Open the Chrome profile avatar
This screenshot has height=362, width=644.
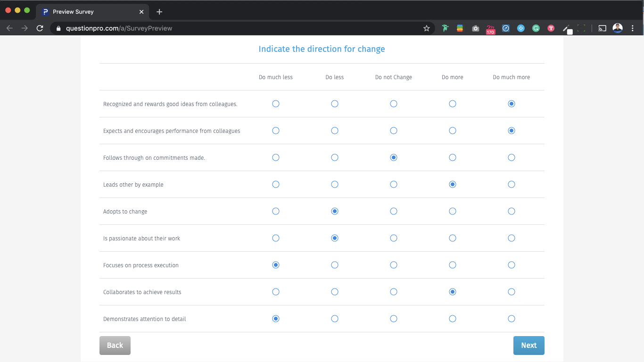(x=618, y=28)
